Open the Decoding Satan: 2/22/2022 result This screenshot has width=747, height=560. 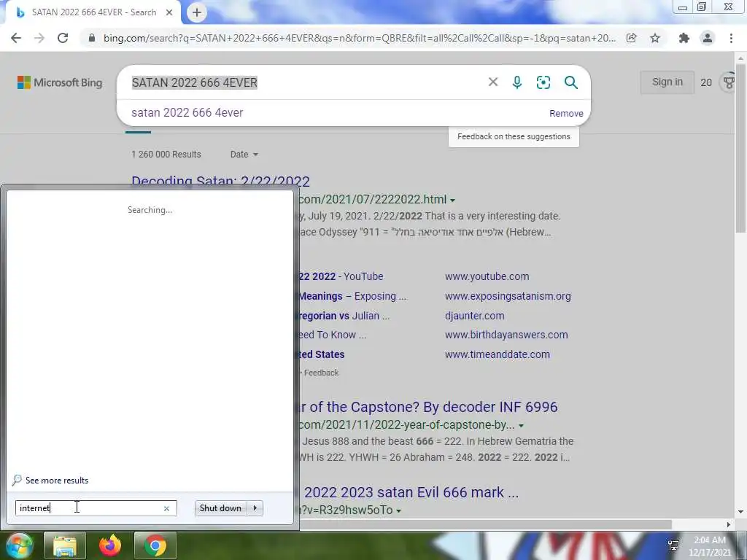220,182
